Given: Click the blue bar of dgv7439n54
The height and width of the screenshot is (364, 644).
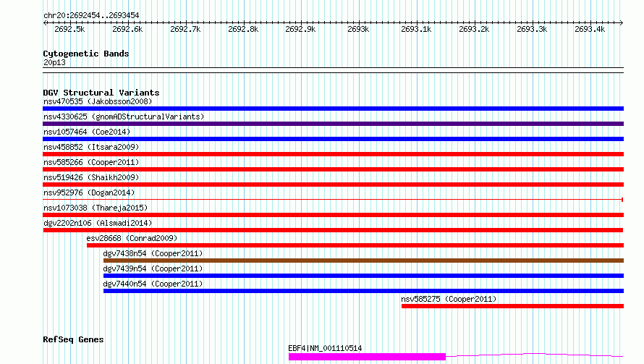Looking at the screenshot, I should coord(363,276).
